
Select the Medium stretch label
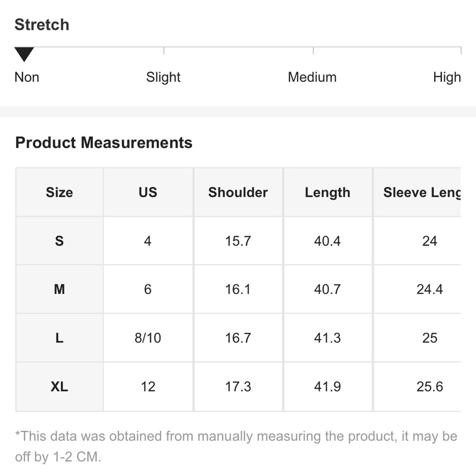[x=312, y=77]
